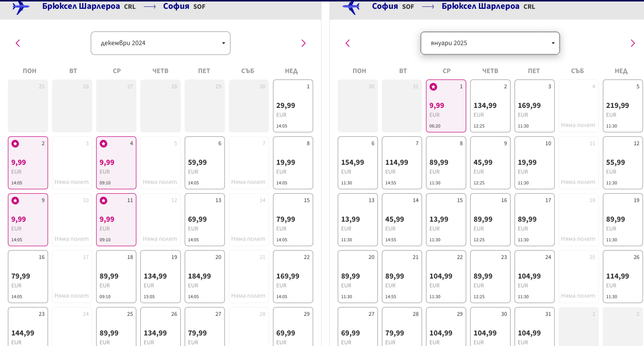The image size is (644, 346).
Task: Click the star badge on January 1
Action: tap(433, 87)
